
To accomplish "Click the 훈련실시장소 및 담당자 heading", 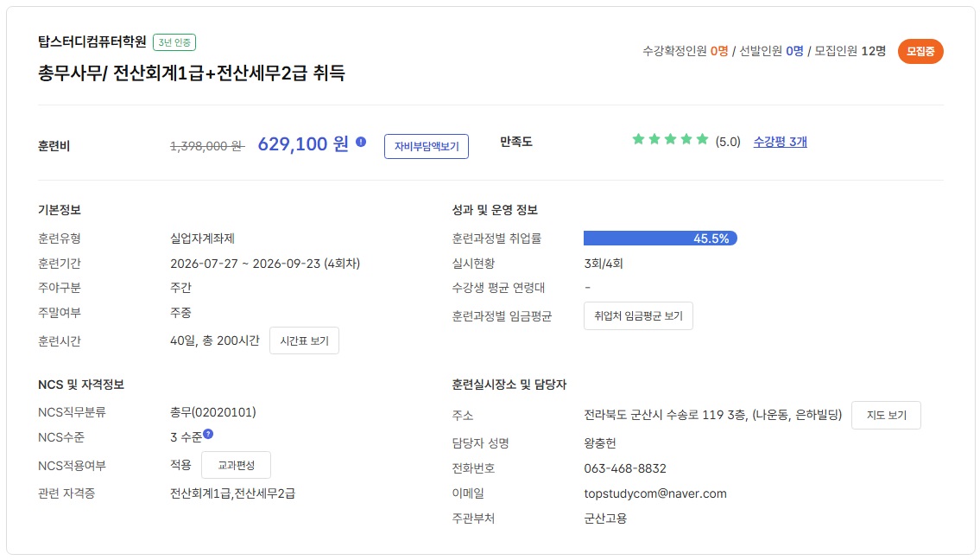I will (509, 385).
